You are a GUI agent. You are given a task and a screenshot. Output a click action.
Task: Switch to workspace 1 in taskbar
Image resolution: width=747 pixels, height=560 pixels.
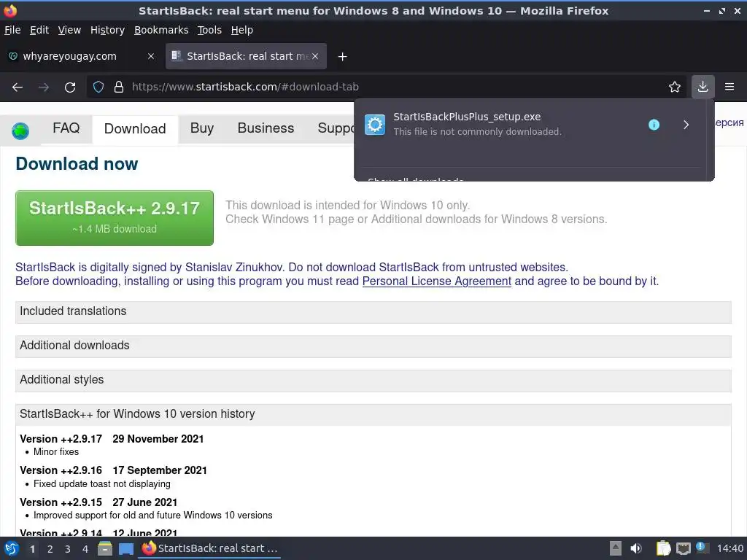click(32, 549)
